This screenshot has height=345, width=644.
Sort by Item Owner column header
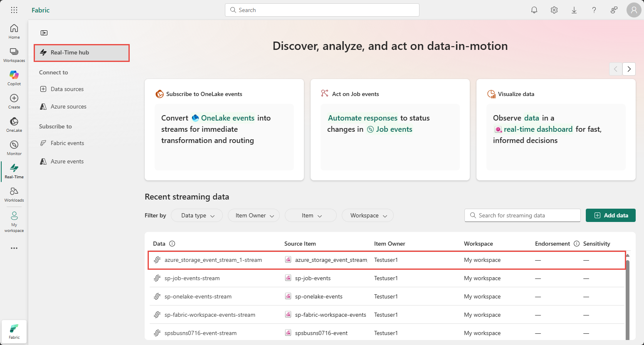pyautogui.click(x=390, y=244)
